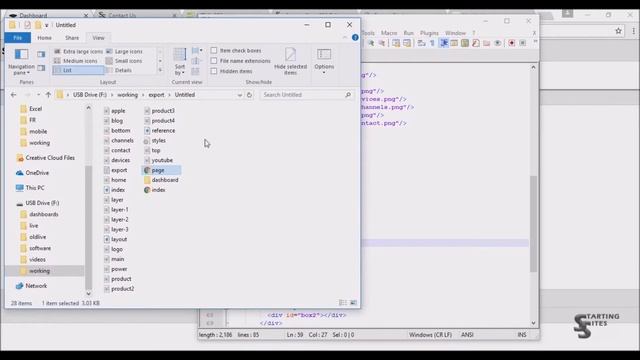Click Zoom in icon in Notepad++ toolbar

pyautogui.click(x=371, y=43)
